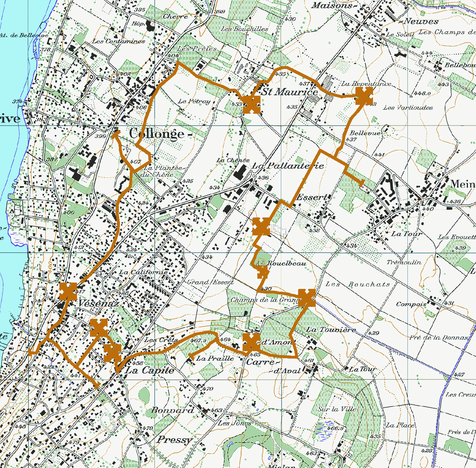Select the 'Le Soleil' label

(400, 34)
